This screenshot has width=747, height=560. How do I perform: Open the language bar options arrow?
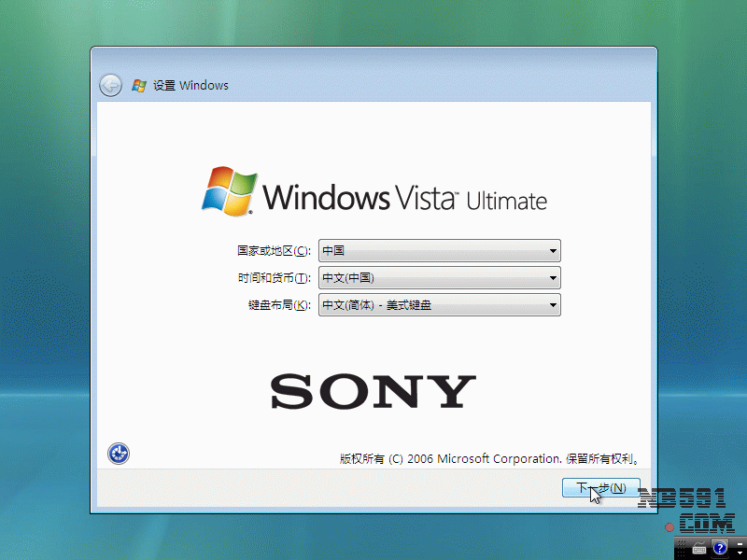click(740, 553)
